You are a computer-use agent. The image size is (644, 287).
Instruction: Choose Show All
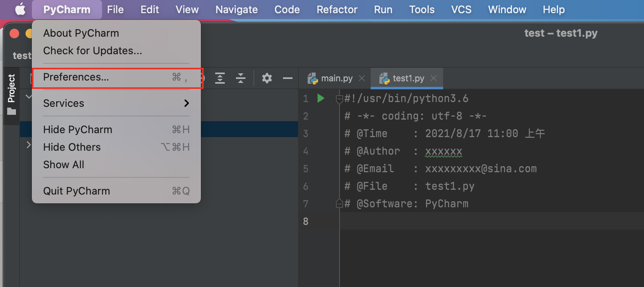click(x=116, y=165)
